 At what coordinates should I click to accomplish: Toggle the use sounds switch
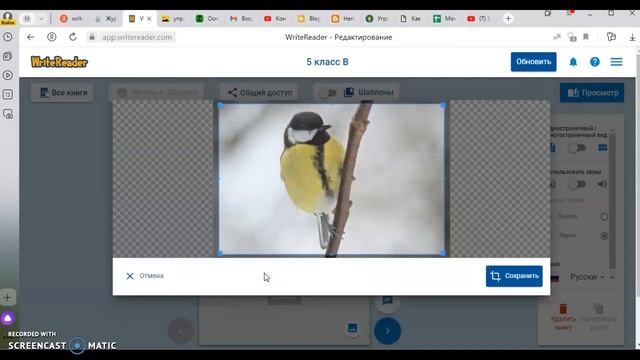click(x=577, y=184)
